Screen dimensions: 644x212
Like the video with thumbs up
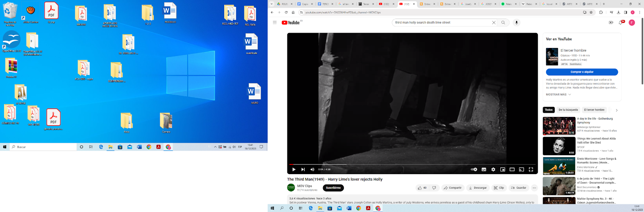click(x=422, y=188)
